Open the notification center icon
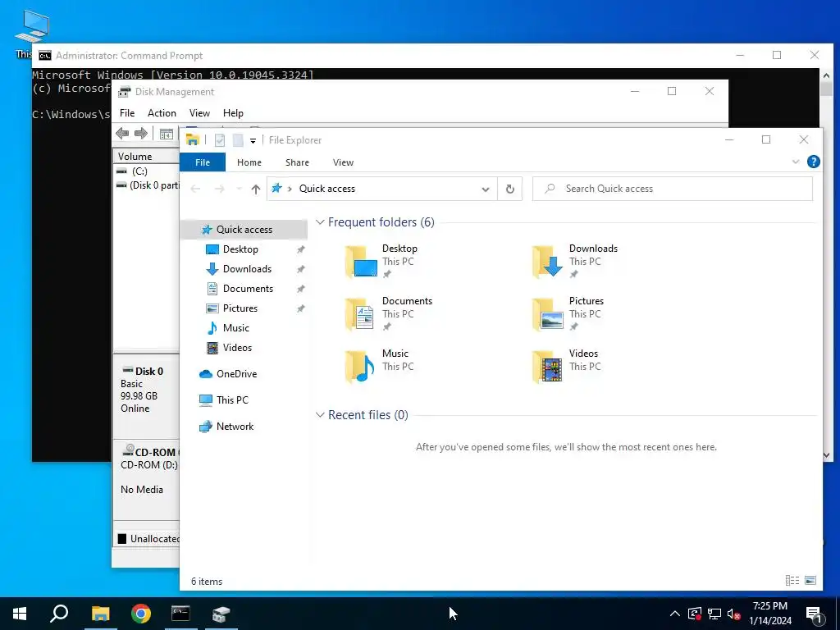840x630 pixels. click(x=814, y=614)
